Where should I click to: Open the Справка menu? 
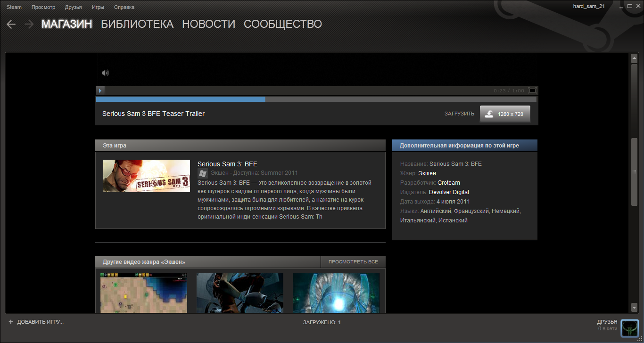click(x=124, y=7)
